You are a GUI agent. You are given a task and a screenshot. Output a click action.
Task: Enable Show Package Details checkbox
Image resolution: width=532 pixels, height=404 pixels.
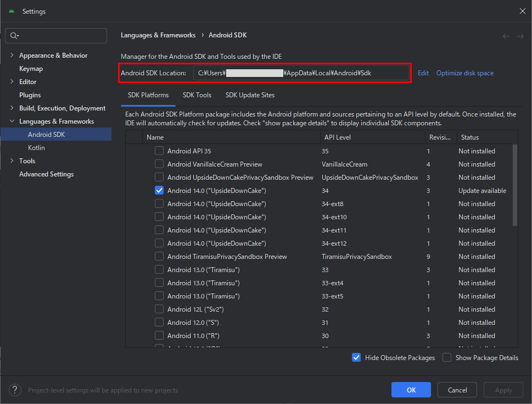447,357
